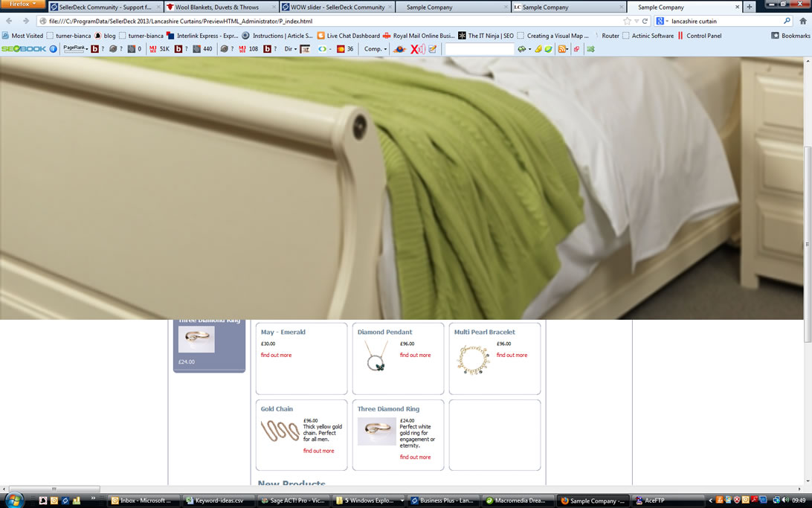Reload the page using the refresh icon
The image size is (812, 508).
[645, 21]
